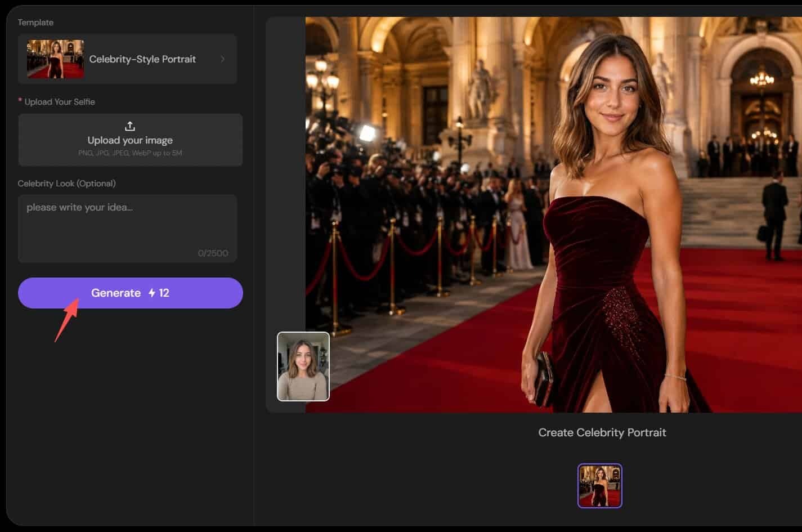Click the 'Celebrity Look (Optional)' label
The height and width of the screenshot is (532, 802).
click(66, 184)
